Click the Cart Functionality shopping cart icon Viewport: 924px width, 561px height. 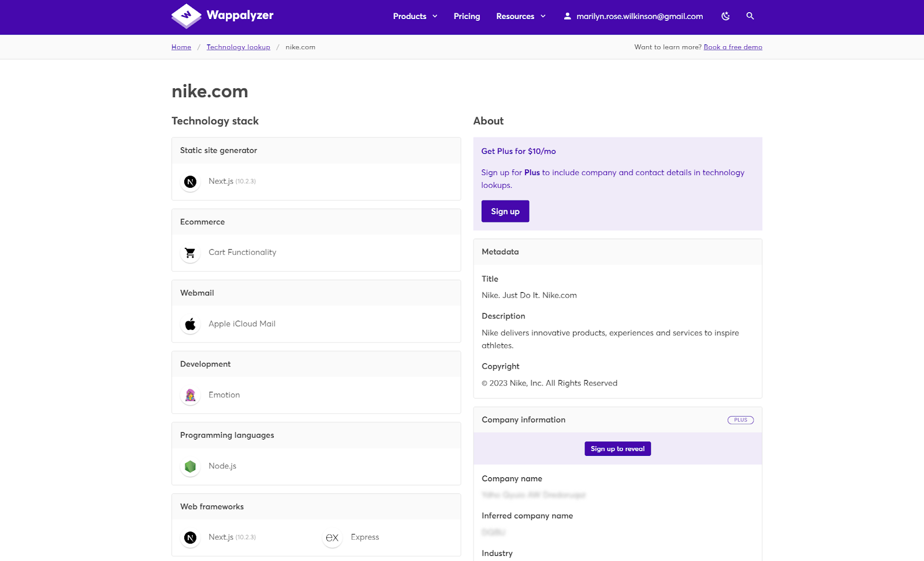pos(190,252)
